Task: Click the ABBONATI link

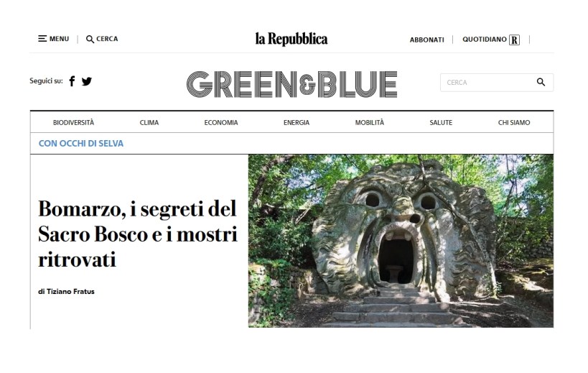Action: click(x=426, y=40)
